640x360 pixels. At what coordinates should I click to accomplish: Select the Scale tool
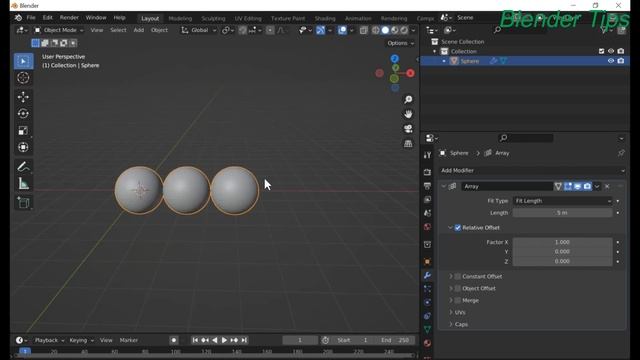click(x=23, y=130)
